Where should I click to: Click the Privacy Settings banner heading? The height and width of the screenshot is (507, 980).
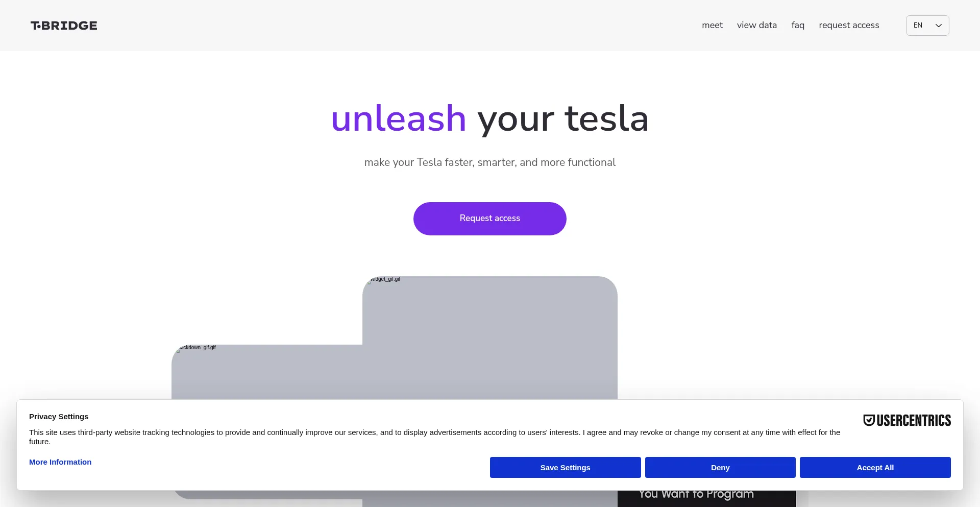[59, 417]
